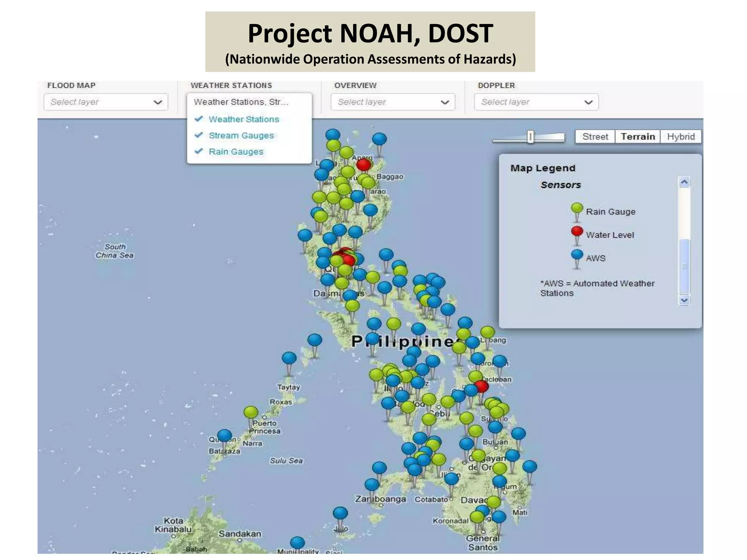Image resolution: width=747 pixels, height=560 pixels.
Task: Click the AWS footnote text in legend
Action: (x=597, y=288)
